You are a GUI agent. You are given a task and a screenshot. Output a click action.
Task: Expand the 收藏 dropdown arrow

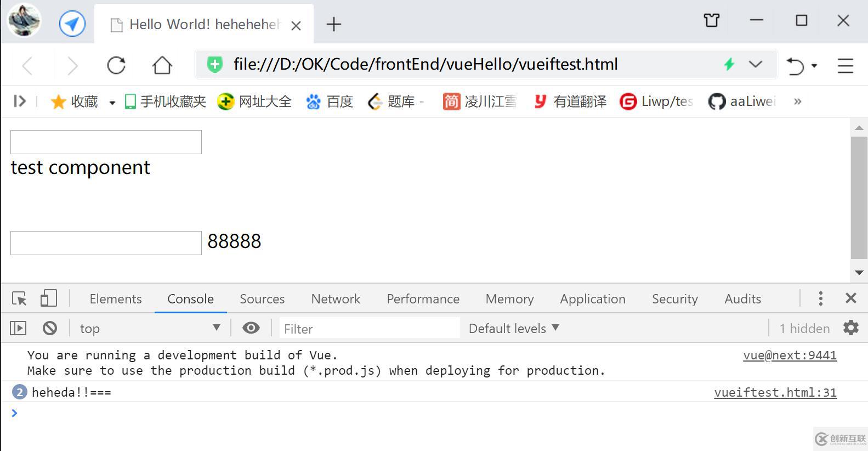[112, 103]
